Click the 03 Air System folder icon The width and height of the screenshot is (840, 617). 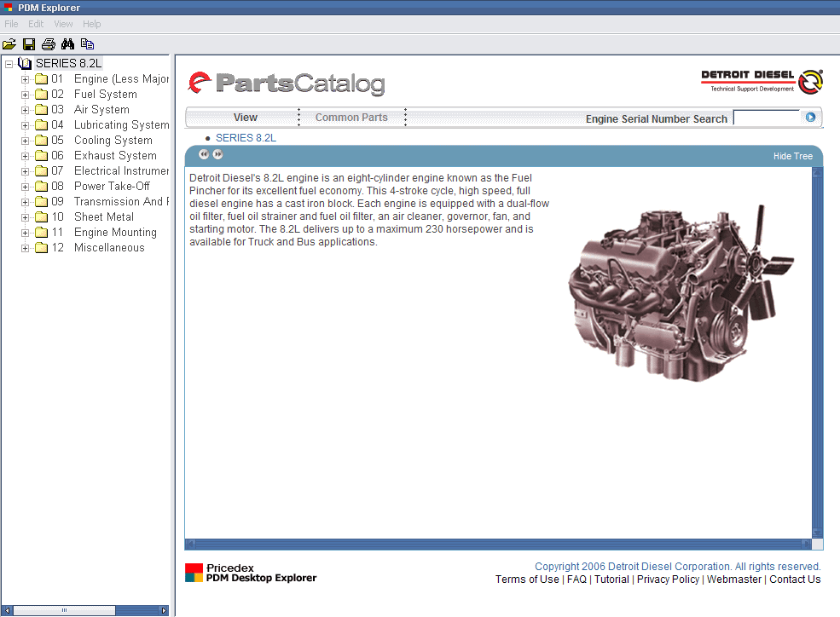(41, 110)
